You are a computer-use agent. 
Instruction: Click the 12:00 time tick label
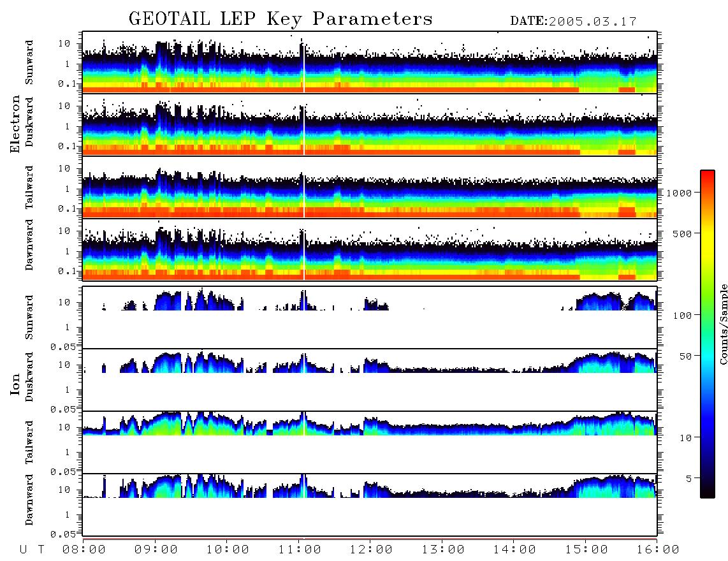point(372,550)
